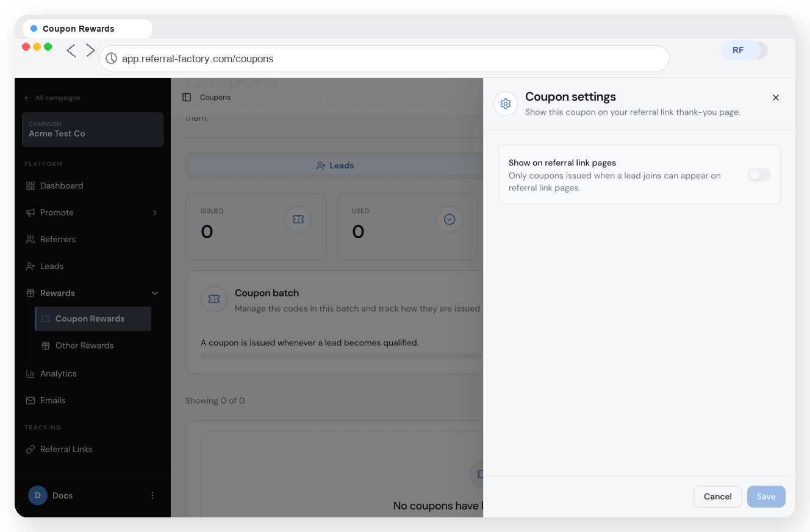Screen dimensions: 810x532
Task: Select the Coupon Rewards browser tab
Action: pos(88,29)
